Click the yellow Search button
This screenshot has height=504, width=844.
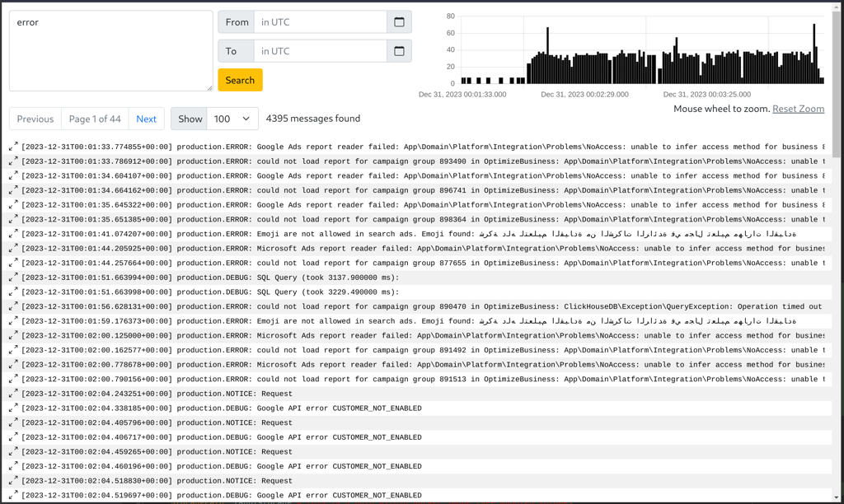pyautogui.click(x=240, y=80)
